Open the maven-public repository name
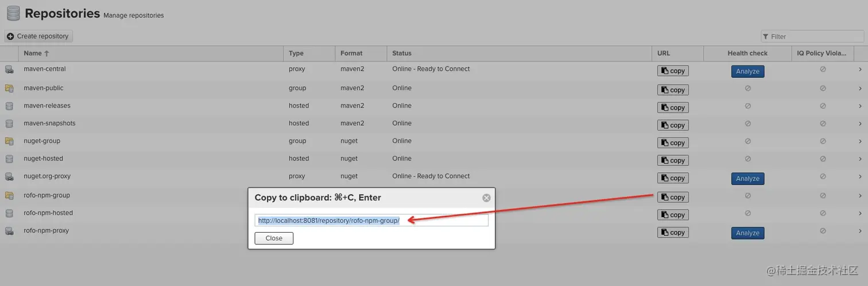Screen dimensions: 868x286 (44, 88)
